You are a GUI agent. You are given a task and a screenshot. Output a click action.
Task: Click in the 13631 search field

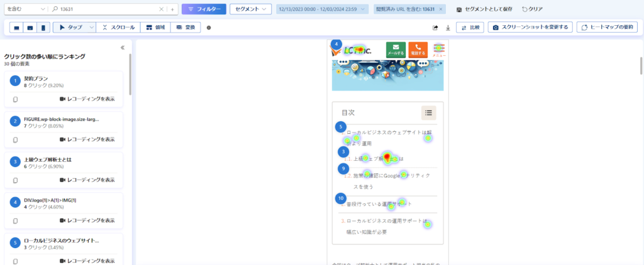pos(108,9)
